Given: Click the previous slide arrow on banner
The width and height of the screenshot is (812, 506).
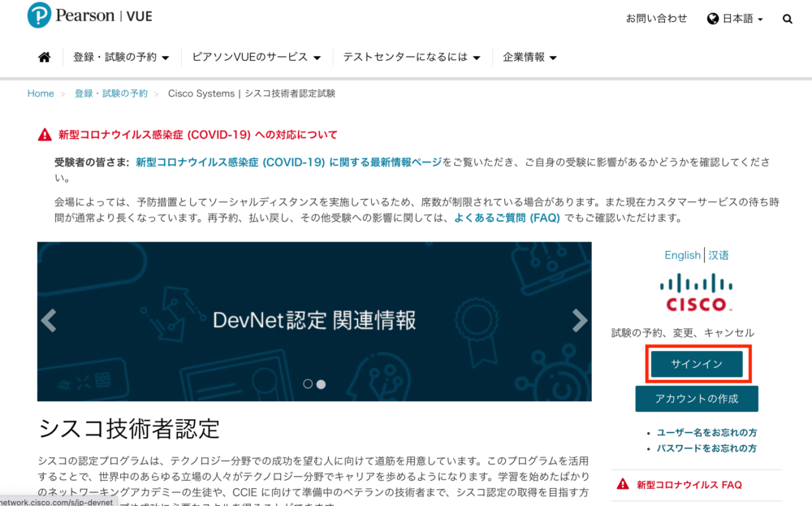Looking at the screenshot, I should (49, 321).
